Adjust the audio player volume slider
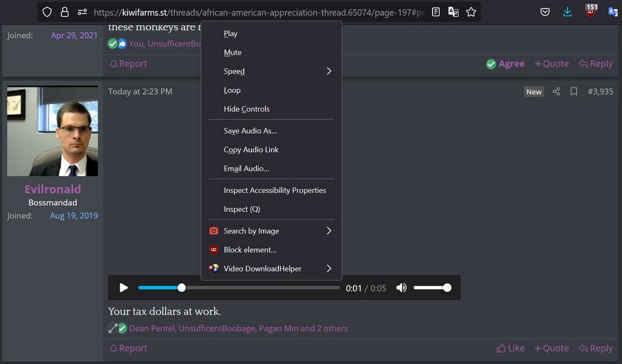This screenshot has height=364, width=622. [432, 288]
